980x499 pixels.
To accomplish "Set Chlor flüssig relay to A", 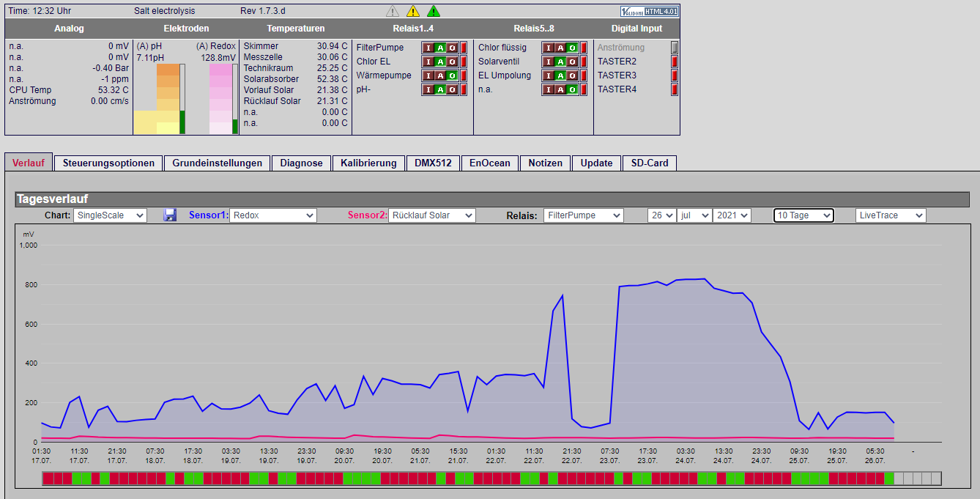I will click(x=560, y=48).
